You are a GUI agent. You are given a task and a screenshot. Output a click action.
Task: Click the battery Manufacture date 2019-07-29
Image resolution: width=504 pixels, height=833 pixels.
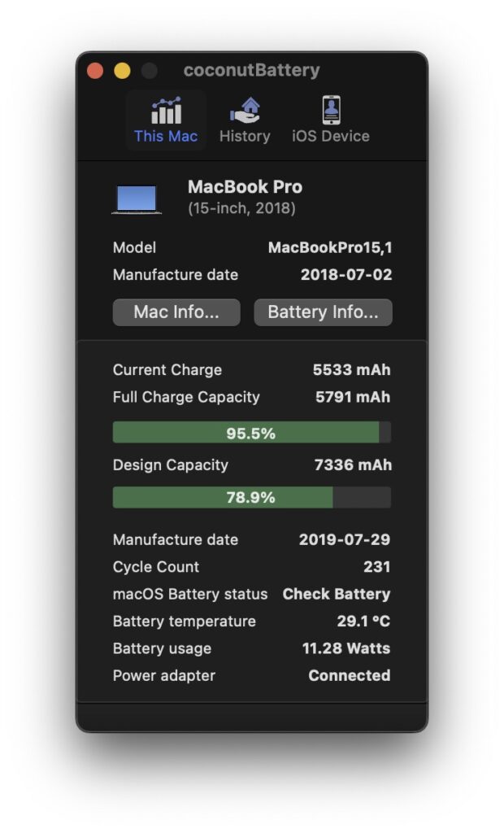[x=345, y=539]
